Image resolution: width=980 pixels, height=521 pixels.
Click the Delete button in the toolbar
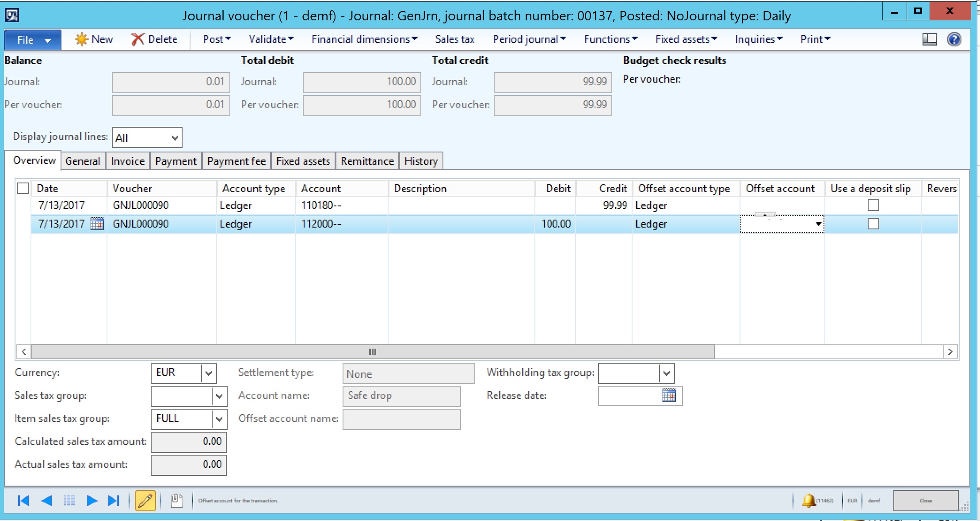[x=155, y=39]
